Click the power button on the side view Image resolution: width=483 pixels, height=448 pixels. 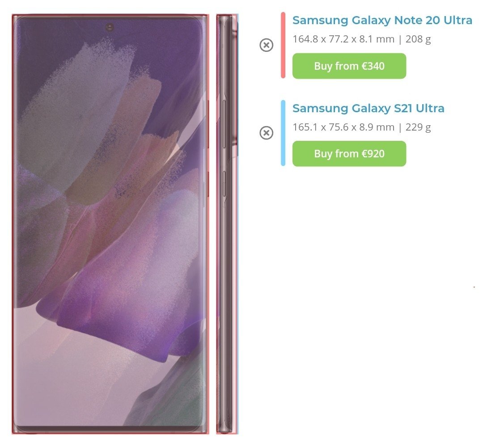(225, 185)
